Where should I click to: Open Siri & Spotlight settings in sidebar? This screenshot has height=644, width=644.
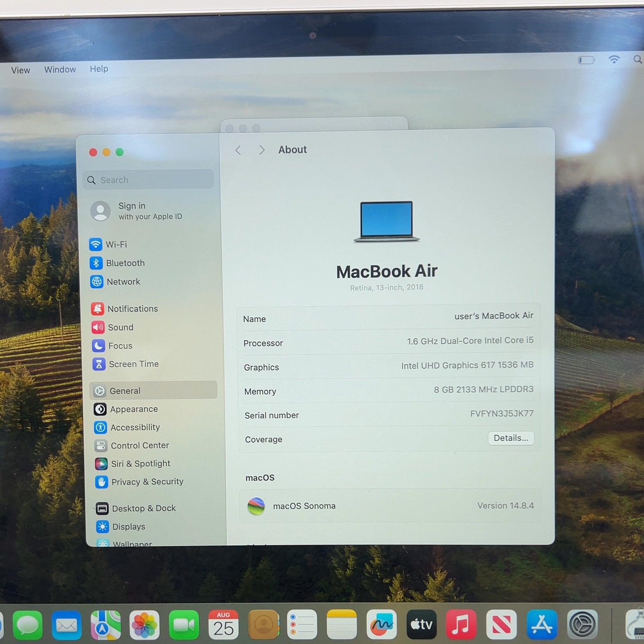point(133,464)
